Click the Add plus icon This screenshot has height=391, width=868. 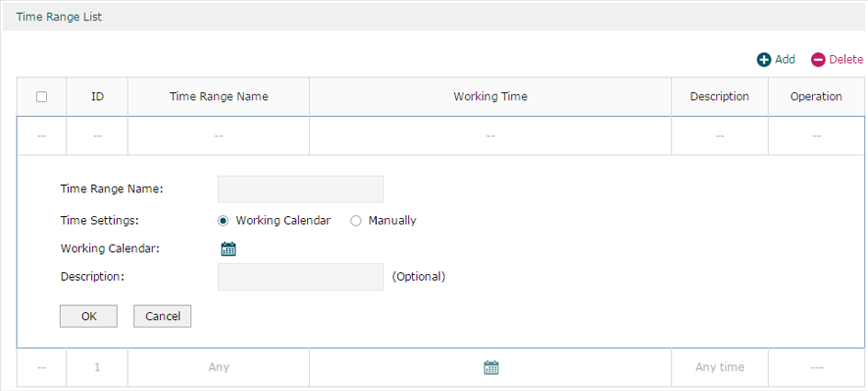pyautogui.click(x=764, y=60)
